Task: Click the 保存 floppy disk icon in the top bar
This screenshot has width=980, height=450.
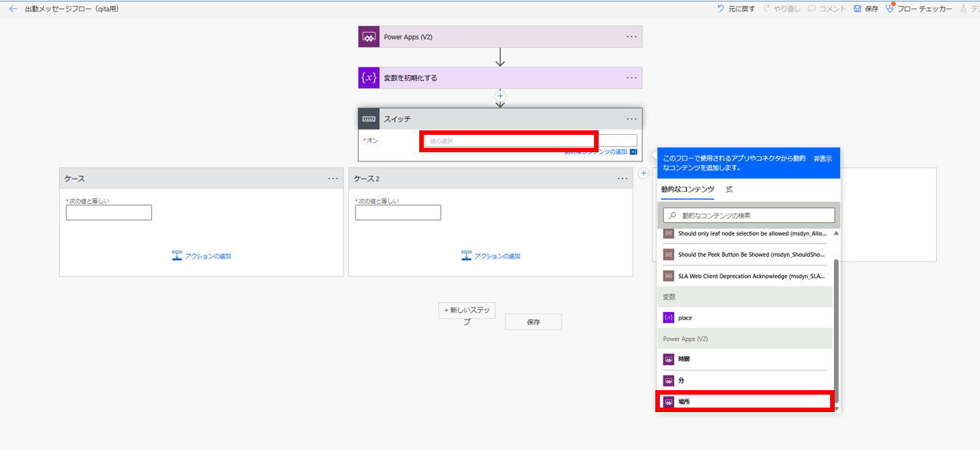Action: (857, 9)
